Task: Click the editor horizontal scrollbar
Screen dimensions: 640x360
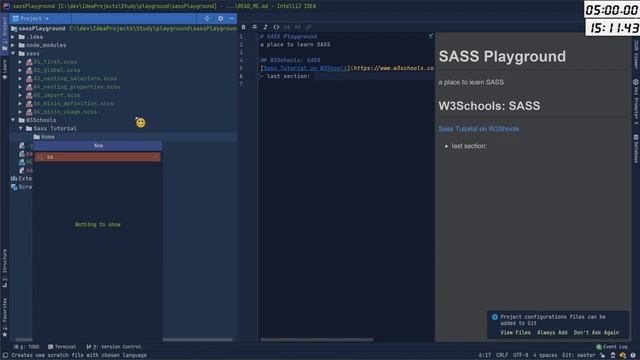Action: pyautogui.click(x=317, y=340)
